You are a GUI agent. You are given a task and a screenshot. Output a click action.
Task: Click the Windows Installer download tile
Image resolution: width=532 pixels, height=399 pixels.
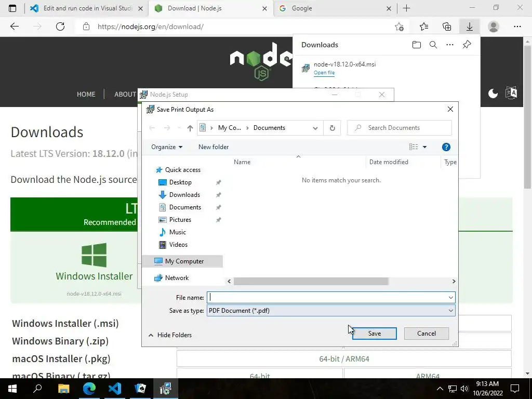tap(94, 268)
